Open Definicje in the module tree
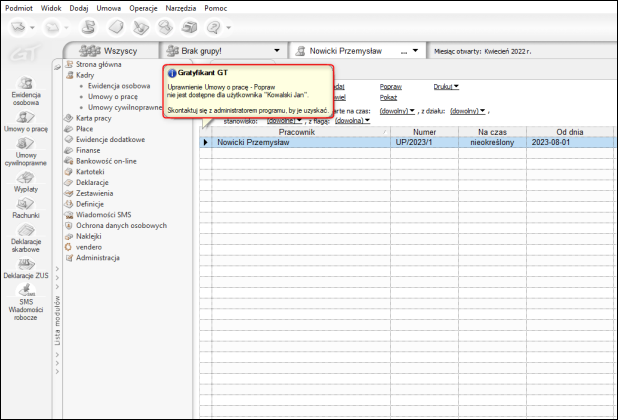 coord(89,204)
